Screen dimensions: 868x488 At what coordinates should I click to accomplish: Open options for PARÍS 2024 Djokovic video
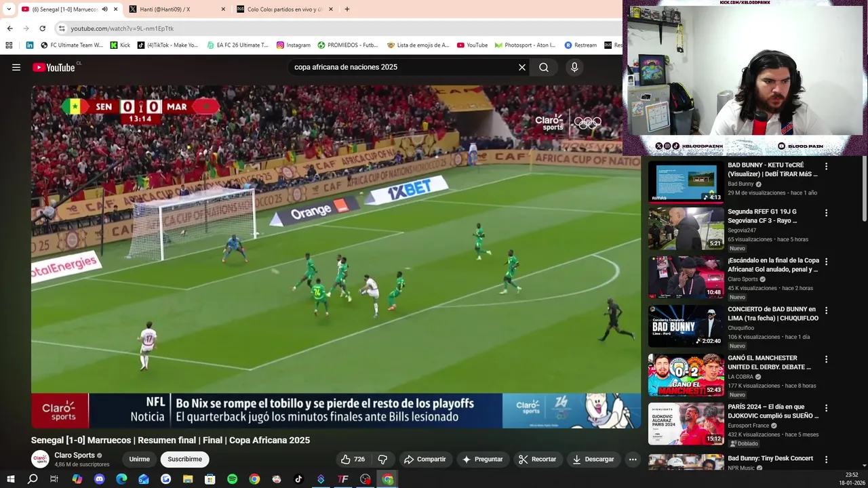[826, 408]
